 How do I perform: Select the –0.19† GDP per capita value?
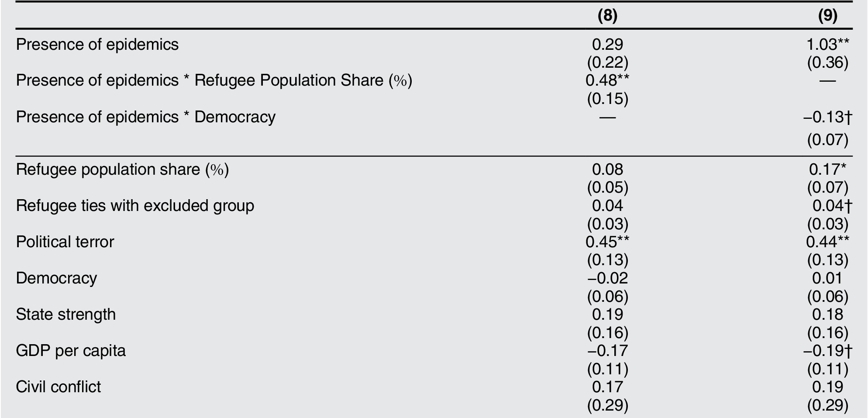(827, 351)
